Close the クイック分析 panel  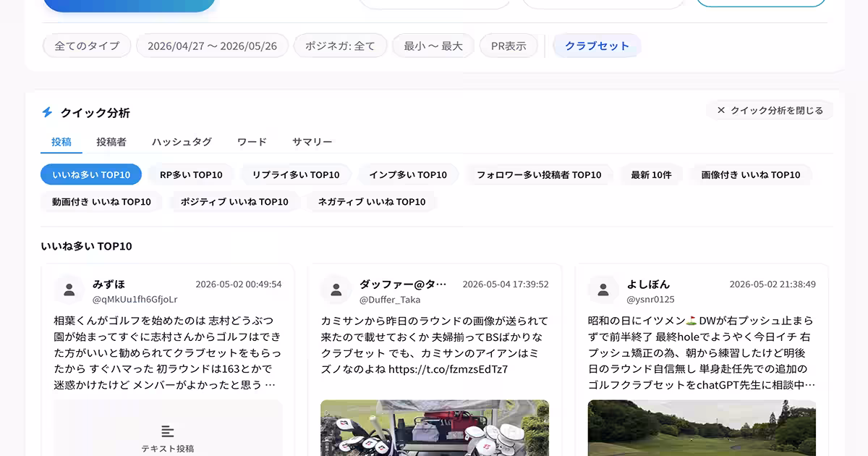coord(770,110)
